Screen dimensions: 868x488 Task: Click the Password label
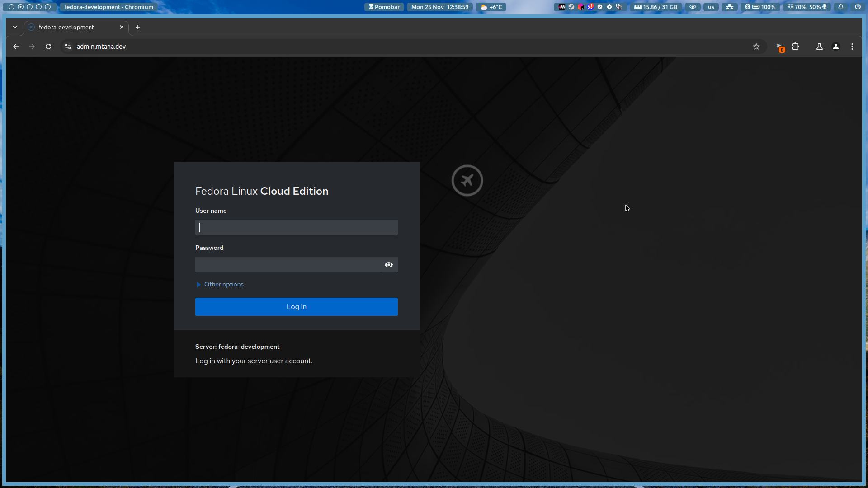tap(209, 248)
